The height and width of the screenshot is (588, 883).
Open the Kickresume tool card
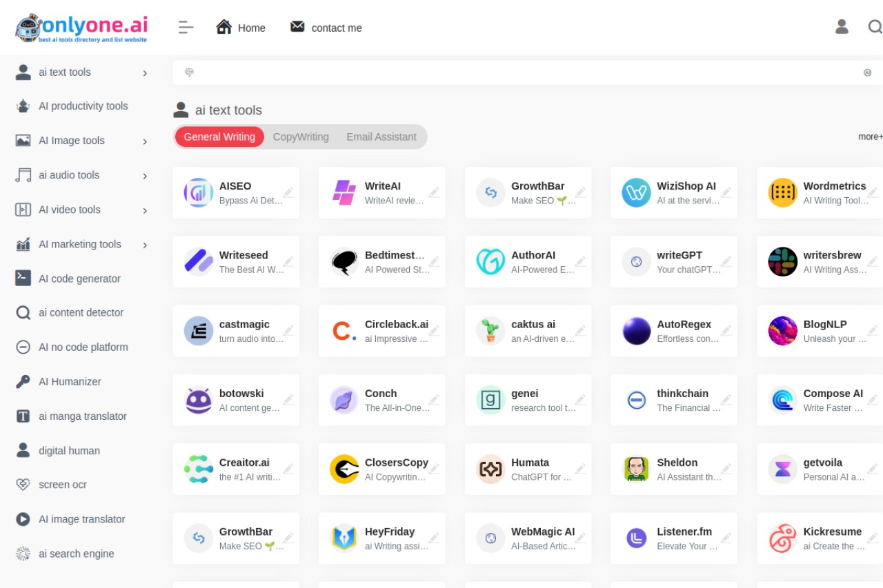(820, 538)
